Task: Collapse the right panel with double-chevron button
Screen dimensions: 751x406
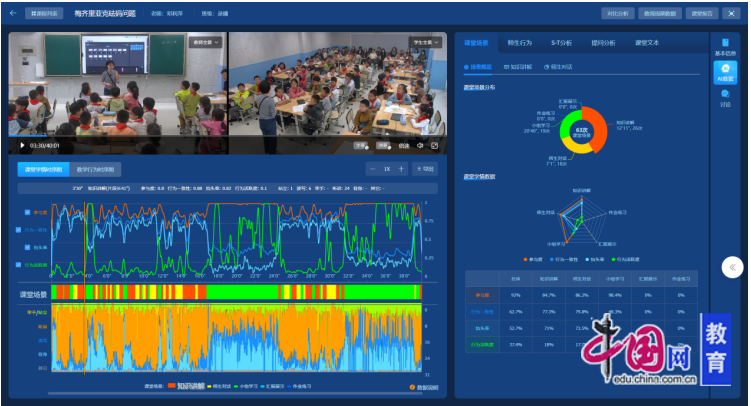Action: click(x=732, y=267)
